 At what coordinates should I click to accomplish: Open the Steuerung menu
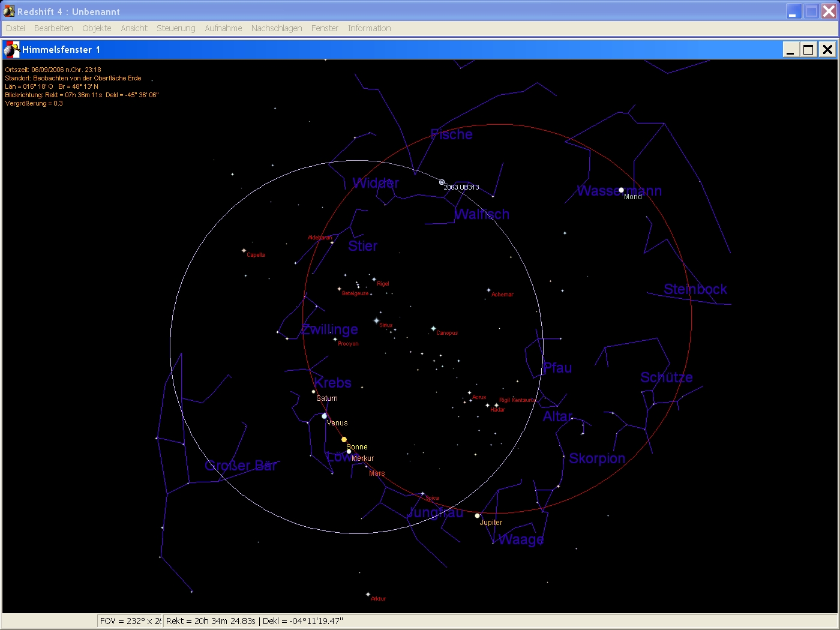click(x=176, y=28)
